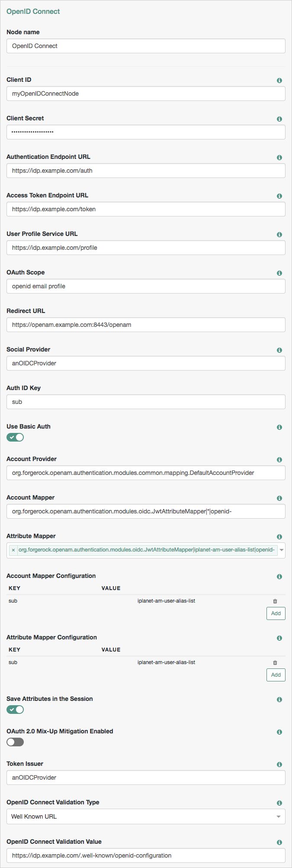Expand the Attribute Mapper dropdown arrow
The width and height of the screenshot is (292, 868).
point(282,550)
